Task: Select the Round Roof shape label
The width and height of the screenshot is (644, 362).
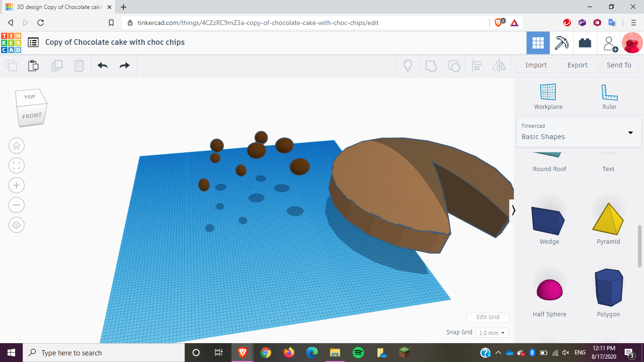Action: (549, 169)
